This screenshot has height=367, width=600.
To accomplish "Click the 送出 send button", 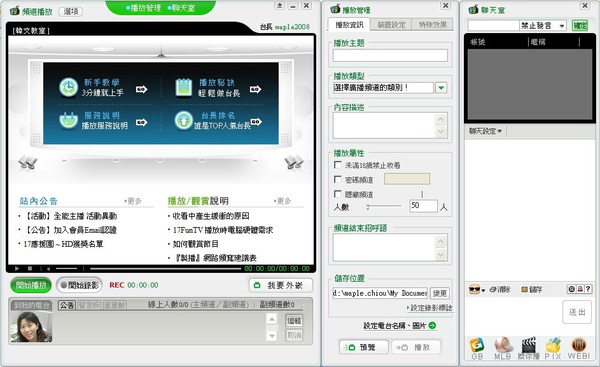I will 577,312.
